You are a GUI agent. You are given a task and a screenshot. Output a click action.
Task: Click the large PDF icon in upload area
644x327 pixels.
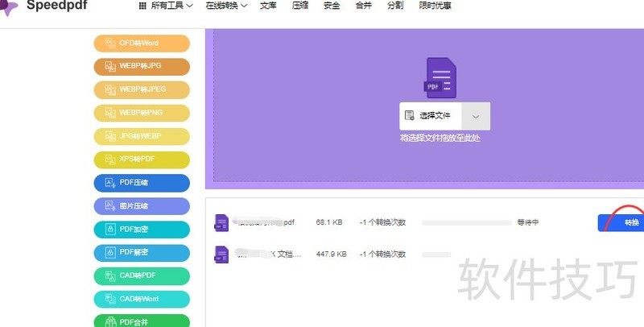440,77
